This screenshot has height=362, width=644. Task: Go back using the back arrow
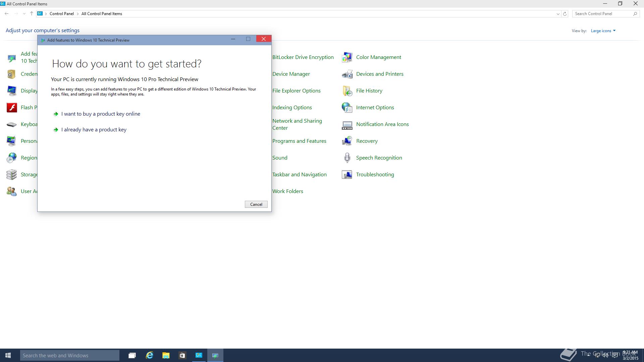(7, 14)
